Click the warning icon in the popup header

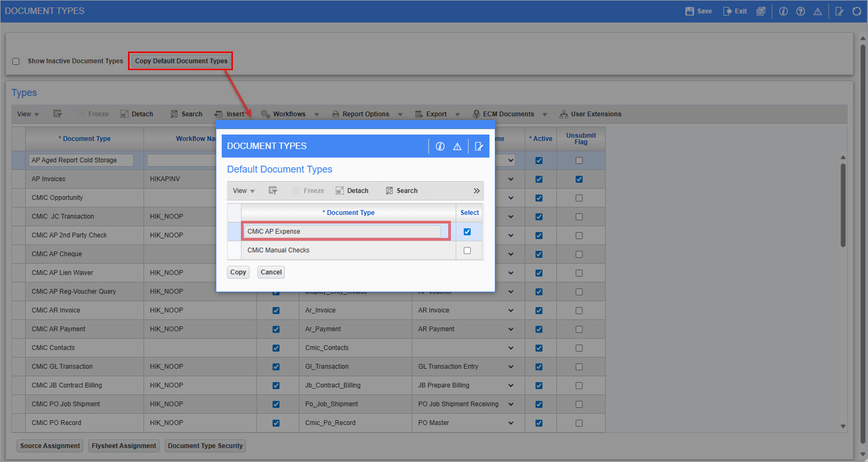click(457, 146)
